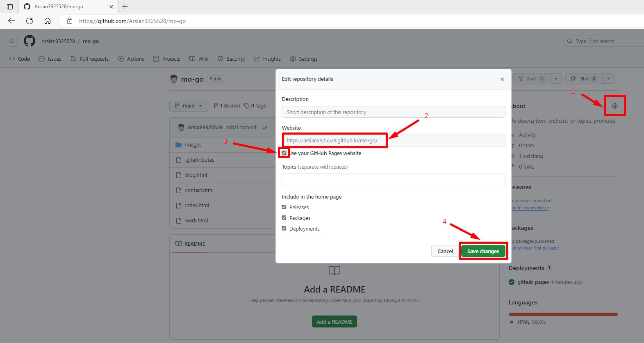Select the README tab header
This screenshot has height=343, width=644.
(190, 244)
